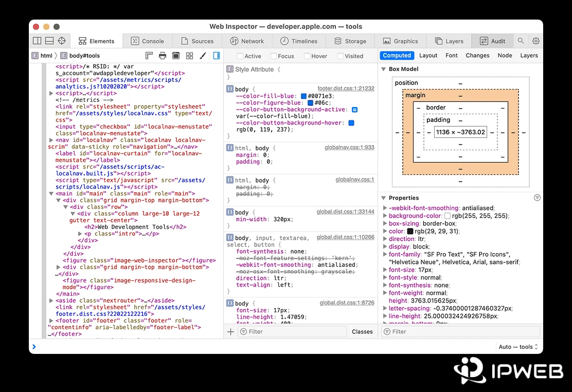Activate the element selection crosshair tool
572x392 pixels.
[62, 41]
